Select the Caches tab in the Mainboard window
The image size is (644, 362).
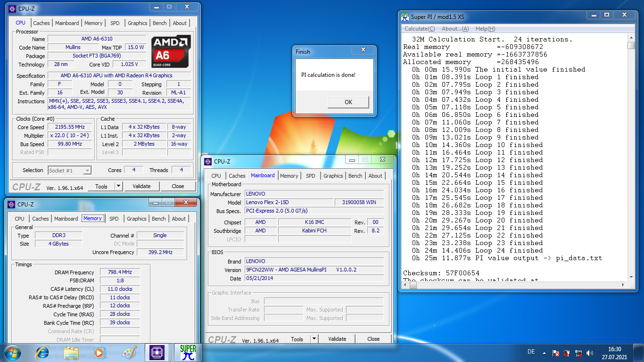[237, 176]
